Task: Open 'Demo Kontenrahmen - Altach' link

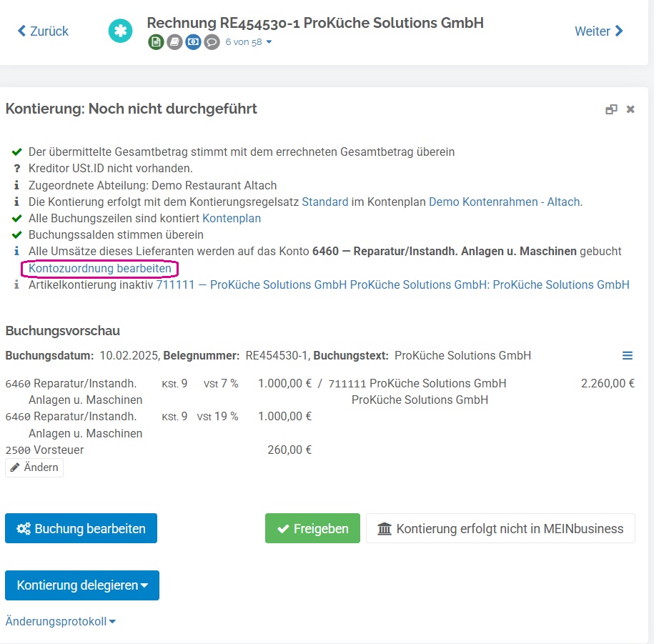Action: pyautogui.click(x=505, y=202)
